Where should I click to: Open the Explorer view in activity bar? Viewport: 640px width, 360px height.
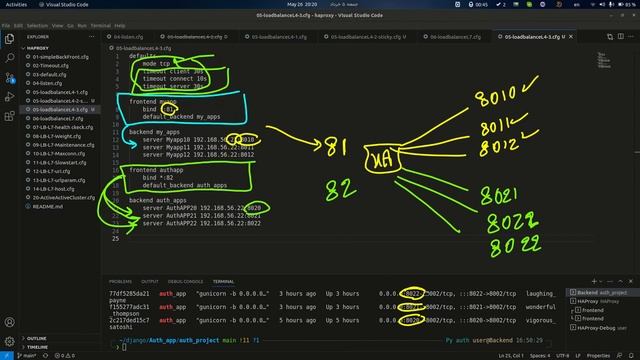(9, 39)
